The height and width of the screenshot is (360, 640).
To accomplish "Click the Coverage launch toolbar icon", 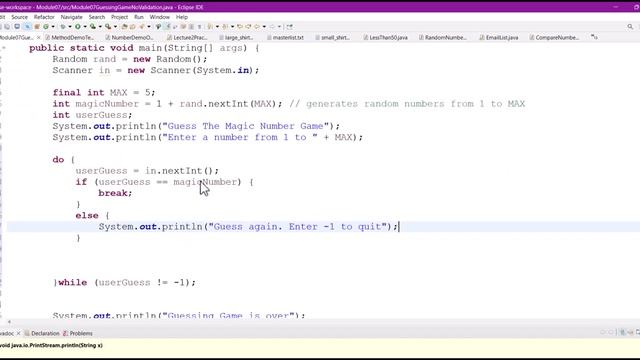I will point(93,27).
